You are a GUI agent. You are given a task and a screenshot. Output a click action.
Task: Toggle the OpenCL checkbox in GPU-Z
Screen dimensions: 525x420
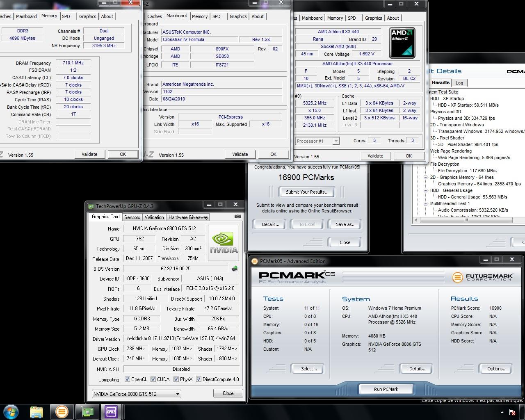[x=127, y=379]
